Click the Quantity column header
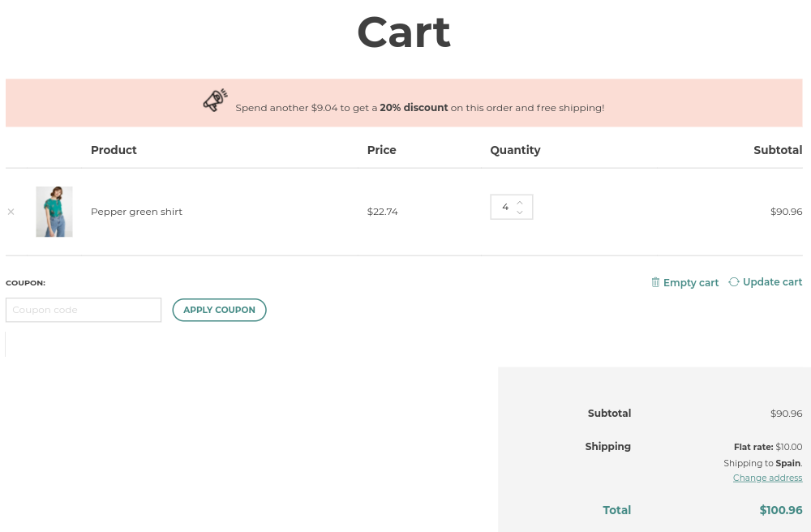 coord(515,150)
